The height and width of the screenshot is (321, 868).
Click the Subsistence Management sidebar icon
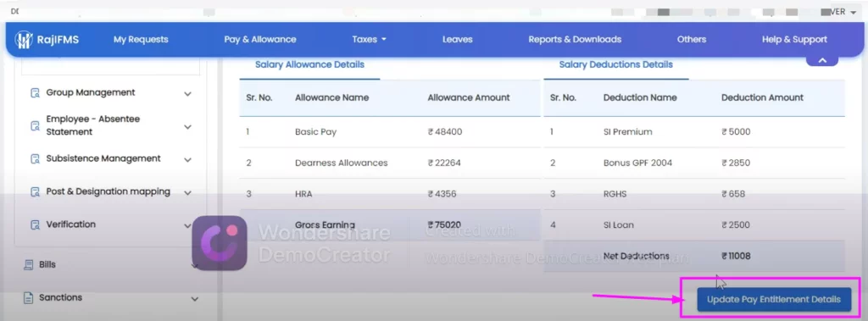35,159
